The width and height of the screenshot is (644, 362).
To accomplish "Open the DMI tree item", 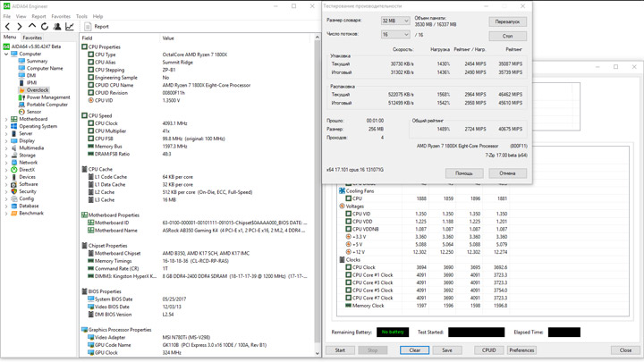I will coord(31,75).
